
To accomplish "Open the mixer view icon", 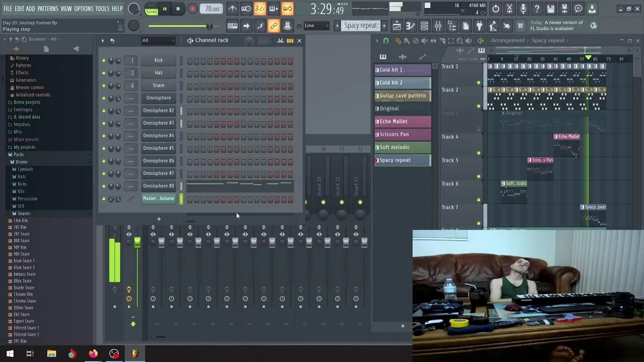I will pos(438,26).
